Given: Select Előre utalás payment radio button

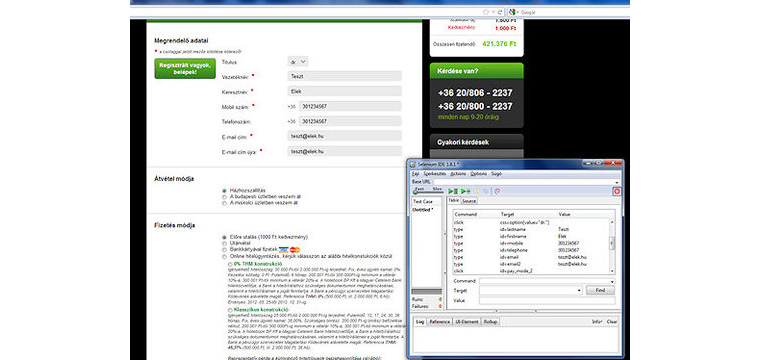Looking at the screenshot, I should pos(224,237).
